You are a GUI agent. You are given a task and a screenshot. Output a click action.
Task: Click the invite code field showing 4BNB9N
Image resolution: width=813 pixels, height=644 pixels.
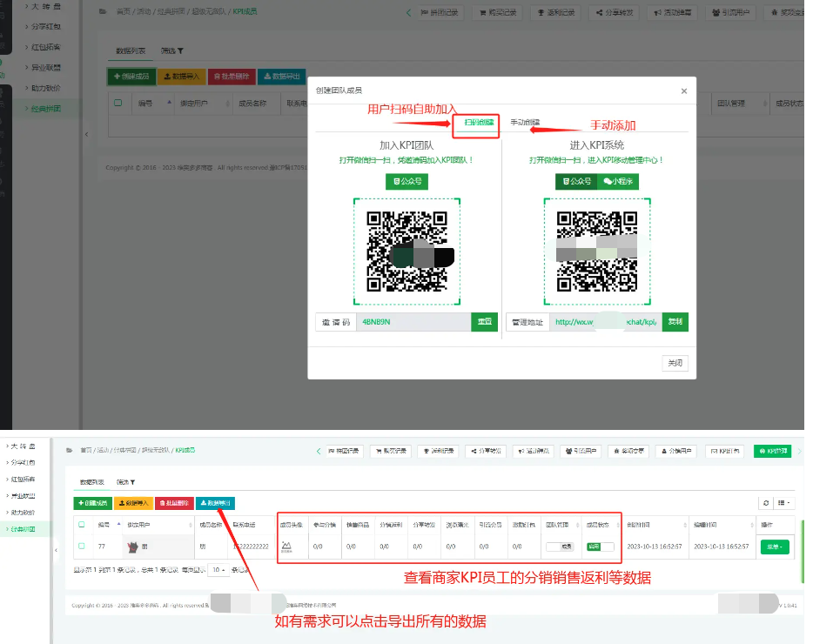(x=413, y=322)
